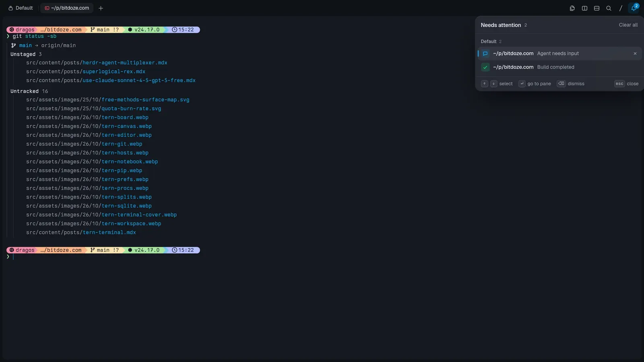Click file herdr-agent-multiplexer.mdx in terminal
The width and height of the screenshot is (644, 362).
coord(125,63)
